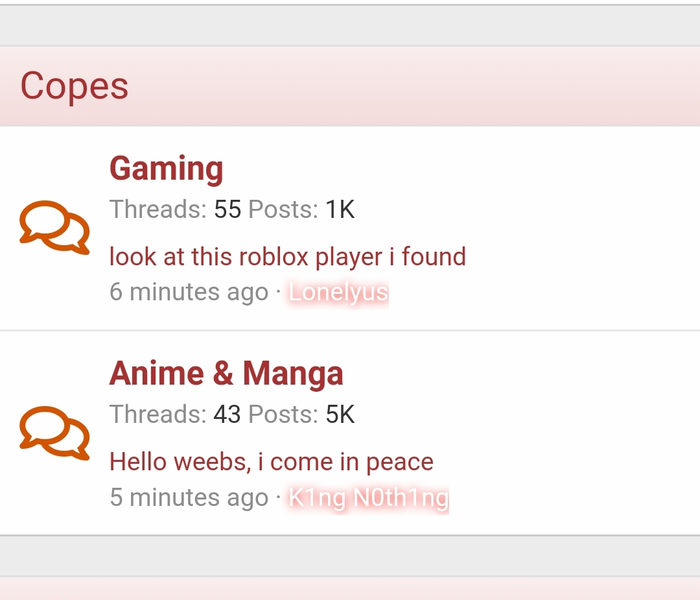This screenshot has width=700, height=600.
Task: Click the 'Posts:' label under Anime & Manga
Action: [283, 414]
